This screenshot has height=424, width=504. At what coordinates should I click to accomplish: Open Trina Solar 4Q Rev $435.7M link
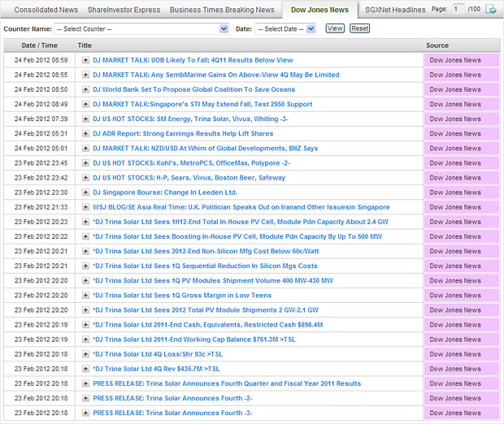click(156, 369)
